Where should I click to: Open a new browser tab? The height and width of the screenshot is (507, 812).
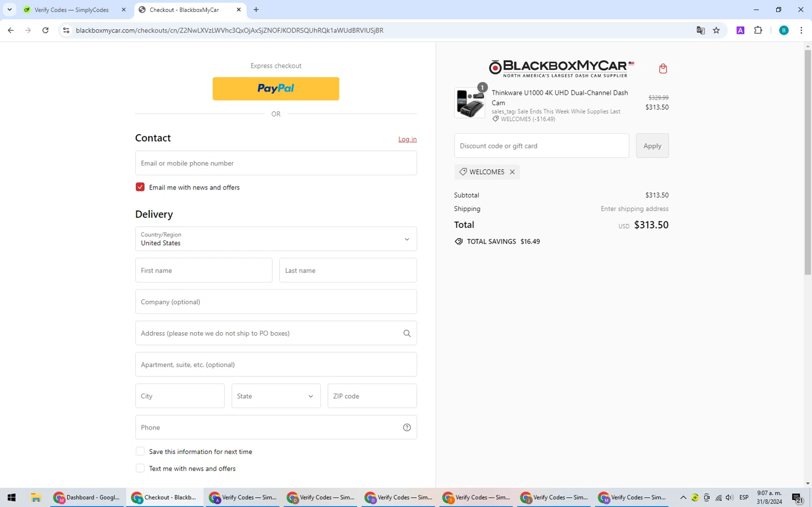(256, 10)
